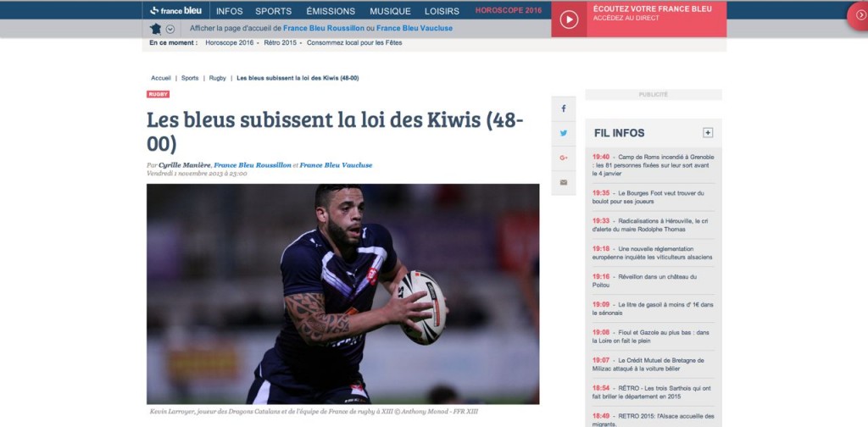The image size is (868, 427).
Task: Open author link France Bleu Vaucluse
Action: point(336,165)
